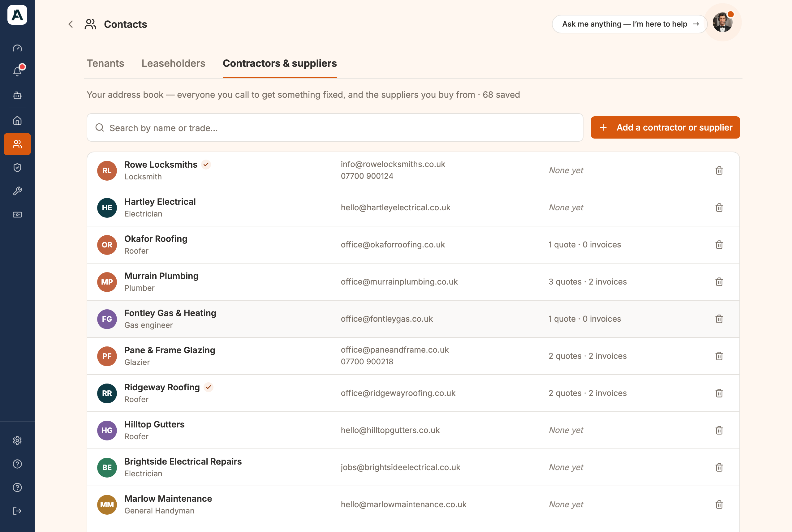
Task: Click the user avatar photo
Action: point(722,22)
